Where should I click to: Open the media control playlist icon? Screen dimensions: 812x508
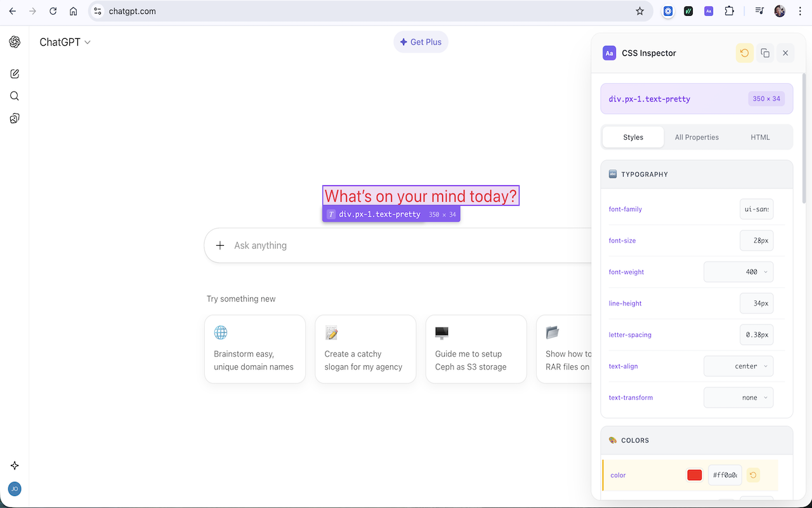[x=759, y=11]
